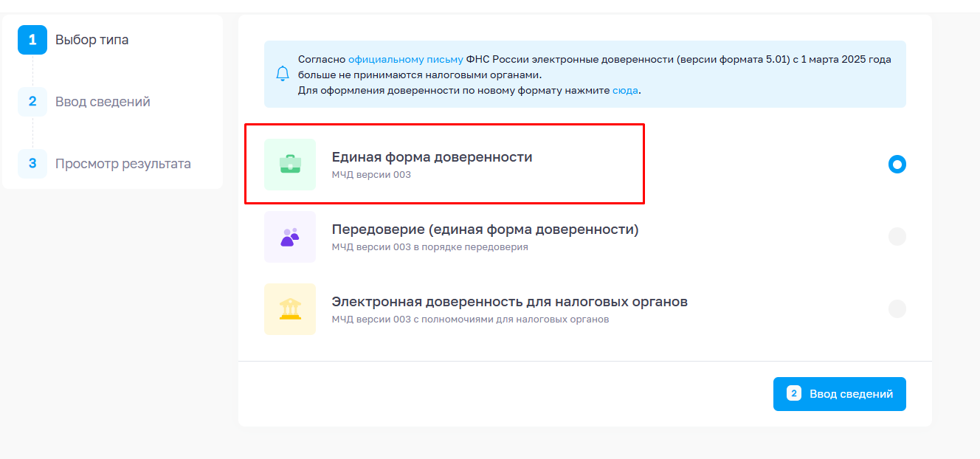Click the purple people icon for Передоверие
Viewport: 980px width, 459px height.
(x=290, y=237)
